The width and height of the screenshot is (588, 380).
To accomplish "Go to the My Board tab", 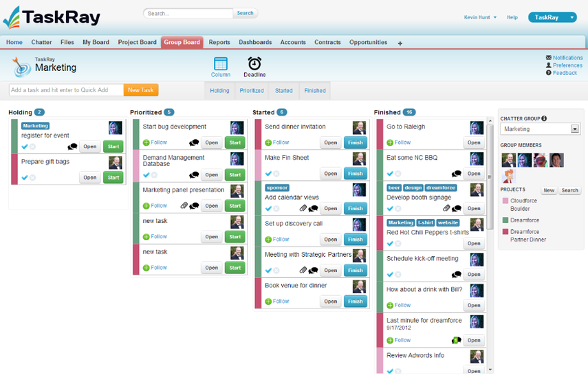I will [x=96, y=42].
